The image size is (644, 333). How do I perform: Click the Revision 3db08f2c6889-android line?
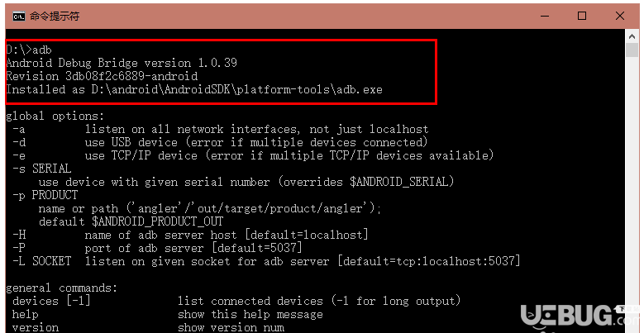102,76
